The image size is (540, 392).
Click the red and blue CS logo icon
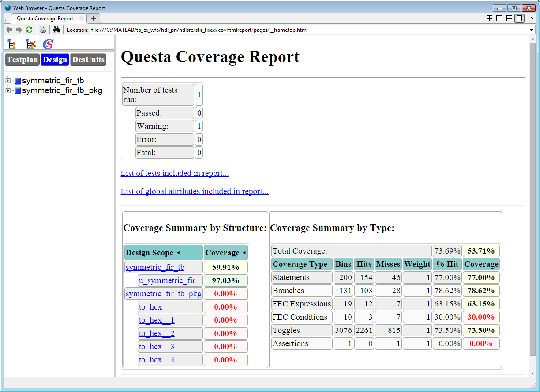pyautogui.click(x=48, y=44)
